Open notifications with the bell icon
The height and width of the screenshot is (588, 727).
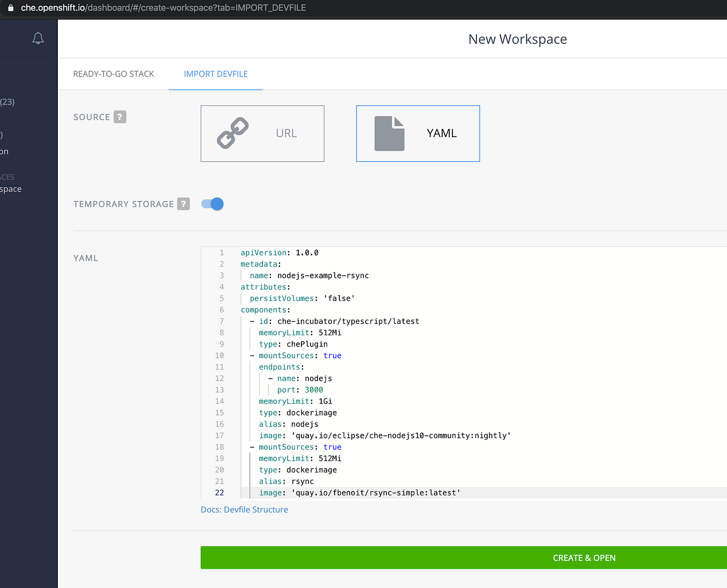(37, 38)
